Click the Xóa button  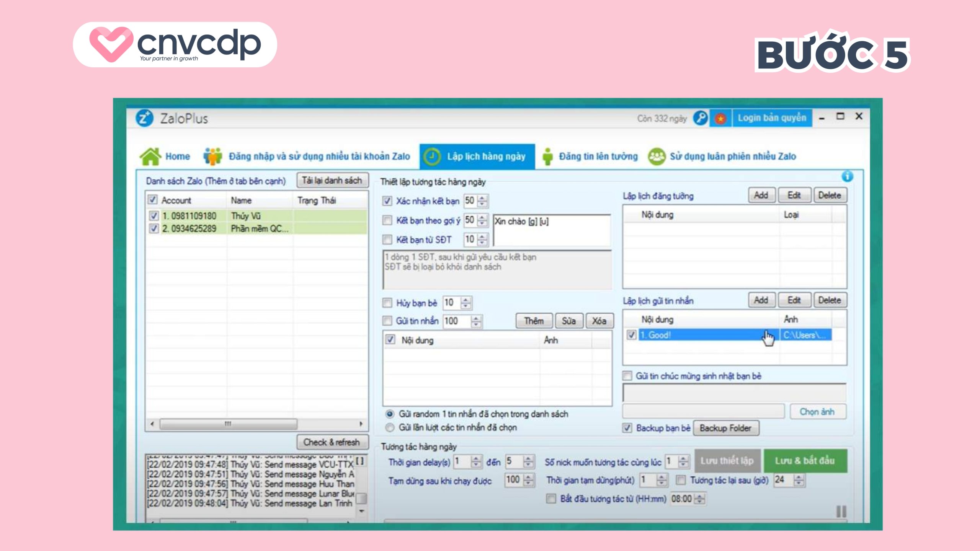[599, 321]
